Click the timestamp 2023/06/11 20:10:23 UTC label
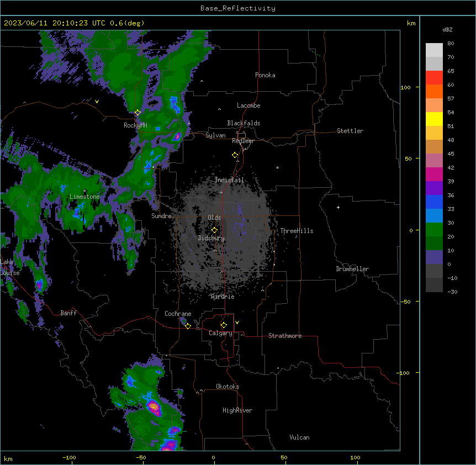 click(x=55, y=23)
